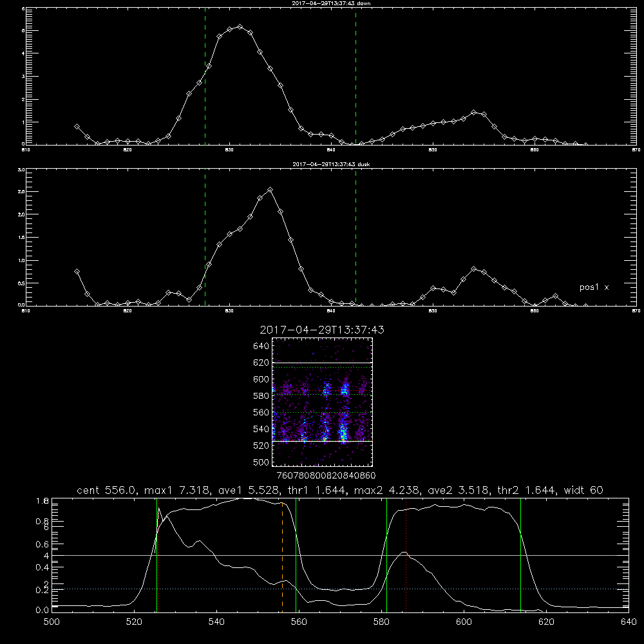The height and width of the screenshot is (644, 644).
Task: Click spectral image y-axis label "560"
Action: tap(261, 412)
